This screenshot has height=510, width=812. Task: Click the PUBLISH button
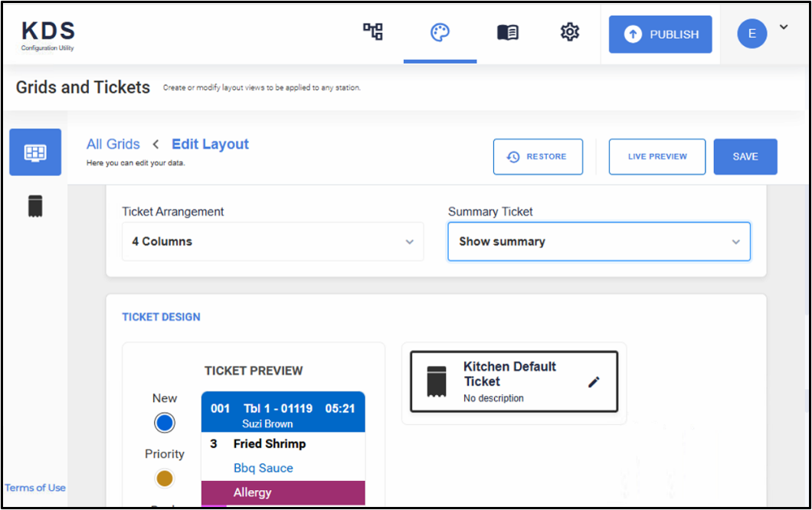(660, 34)
